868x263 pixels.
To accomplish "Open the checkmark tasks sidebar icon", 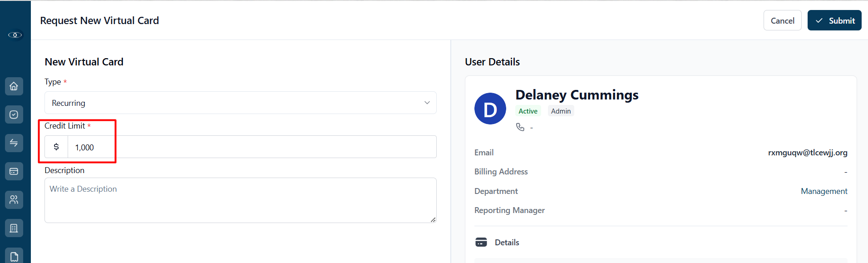I will click(14, 114).
